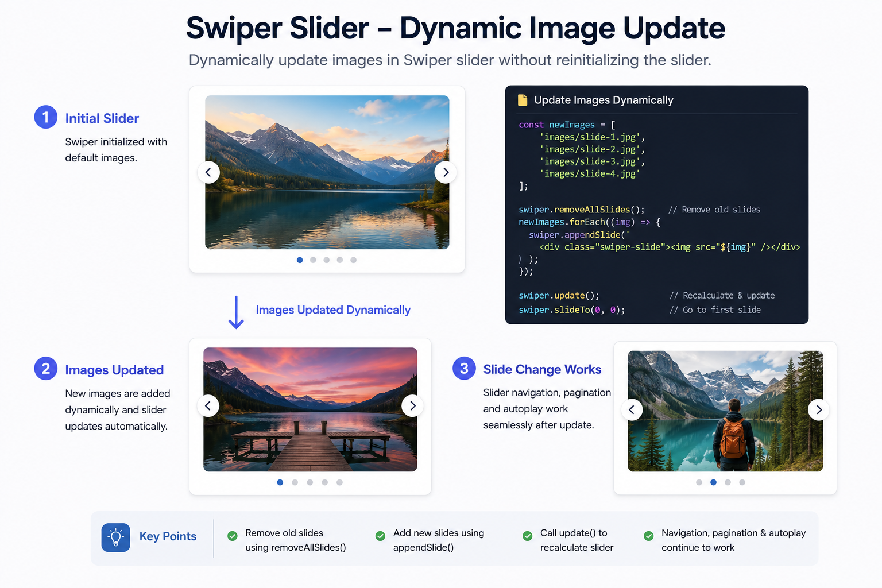The image size is (882, 588).
Task: Click the 'New images are added dynamically' description
Action: pos(118,410)
